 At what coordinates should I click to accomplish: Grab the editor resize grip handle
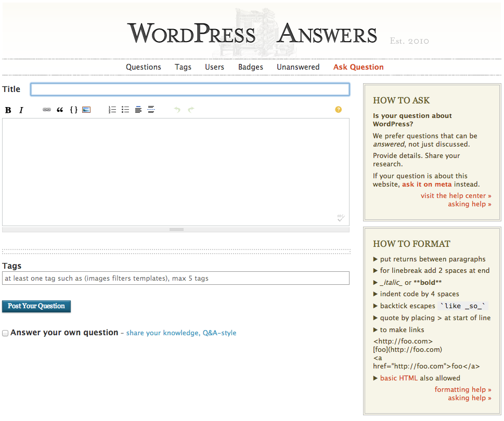click(x=176, y=230)
